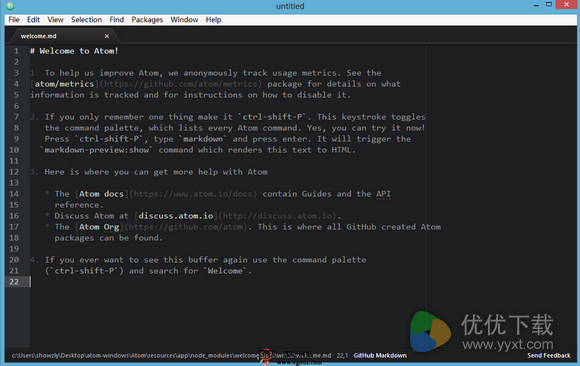Click 'packages can be found.' on line 18

pos(108,238)
